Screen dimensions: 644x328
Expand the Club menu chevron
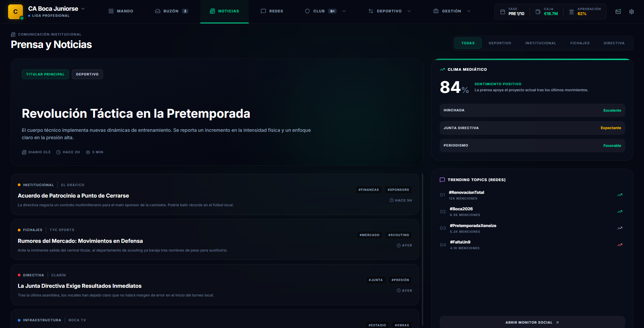coord(344,11)
